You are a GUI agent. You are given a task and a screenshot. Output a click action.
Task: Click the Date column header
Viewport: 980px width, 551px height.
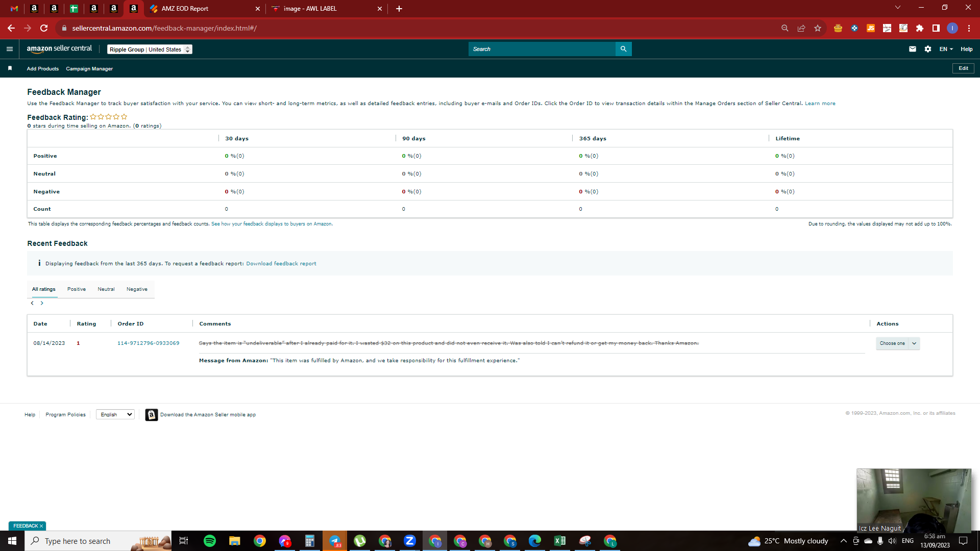coord(40,324)
